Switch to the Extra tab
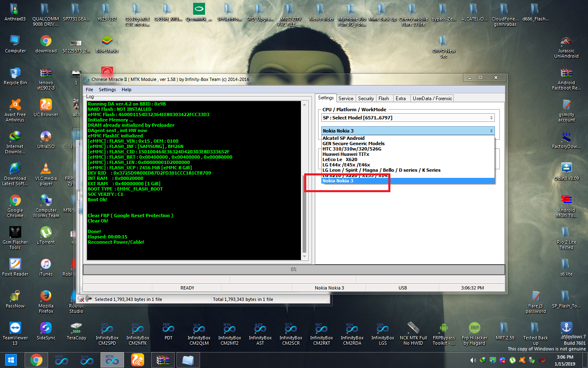The height and width of the screenshot is (368, 588). (x=401, y=99)
